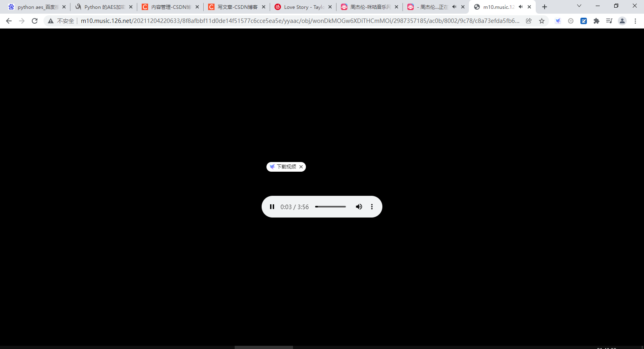This screenshot has height=349, width=644.
Task: Bookmark this page with star icon
Action: tap(542, 21)
